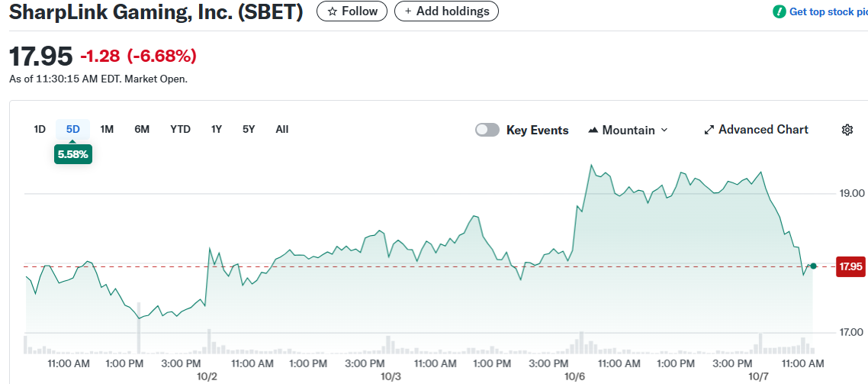Open chart settings gear icon

pos(847,130)
